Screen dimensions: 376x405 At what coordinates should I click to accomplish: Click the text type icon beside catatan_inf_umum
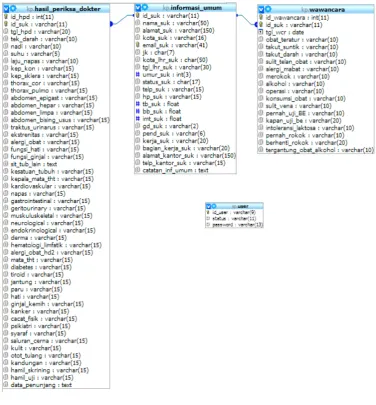[138, 170]
